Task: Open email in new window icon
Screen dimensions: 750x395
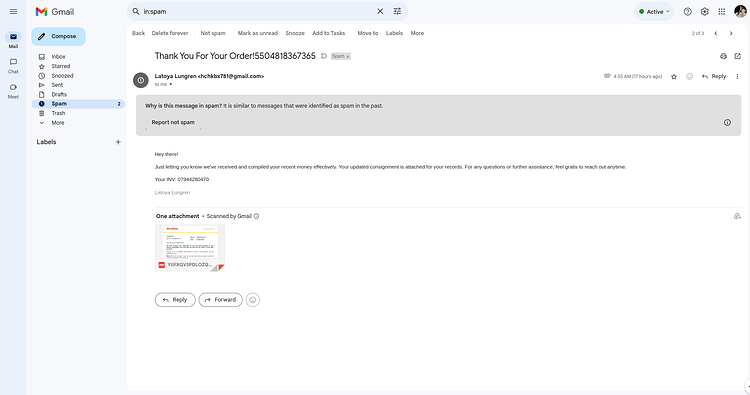Action: [738, 56]
